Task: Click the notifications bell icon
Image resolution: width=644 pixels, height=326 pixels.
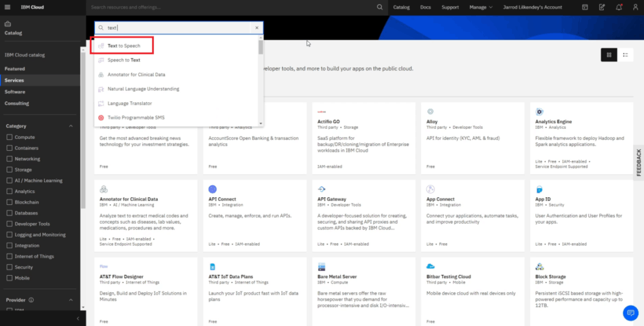Action: (619, 8)
